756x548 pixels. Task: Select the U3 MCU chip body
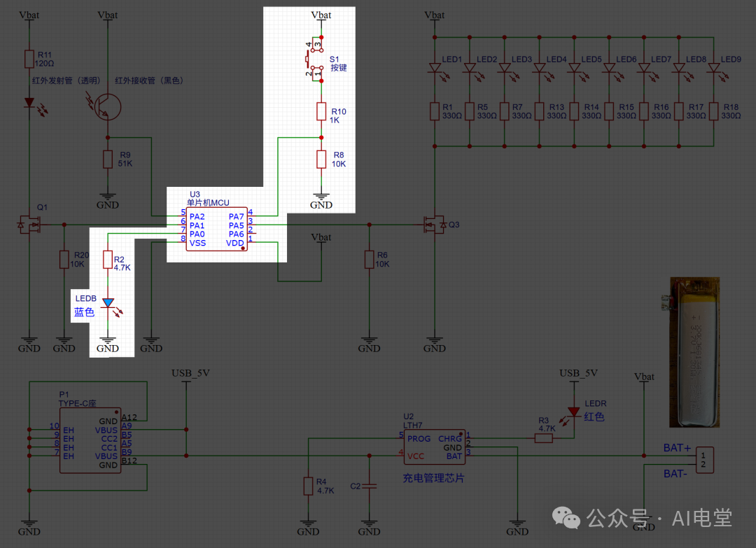point(216,229)
